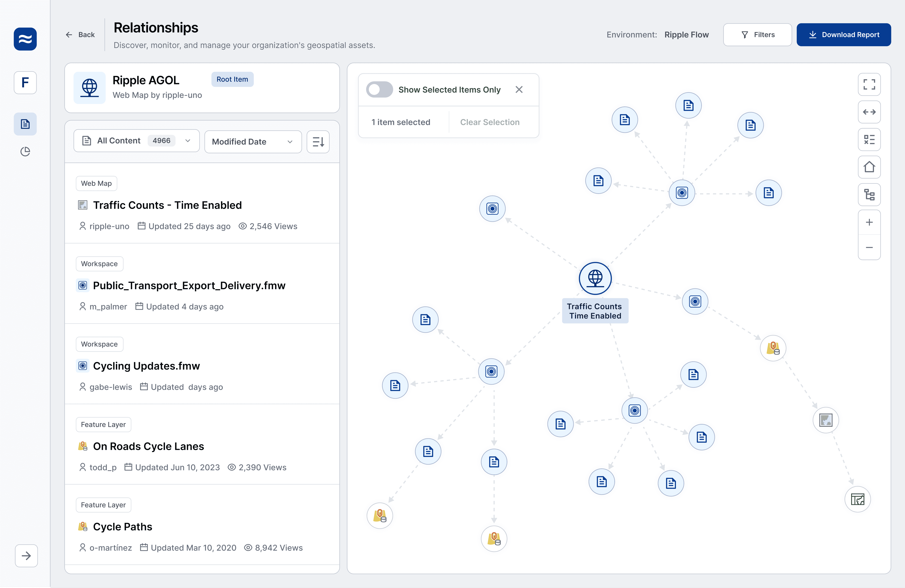Click the Traffic Counts Time Enabled node label
This screenshot has height=588, width=905.
coord(595,311)
